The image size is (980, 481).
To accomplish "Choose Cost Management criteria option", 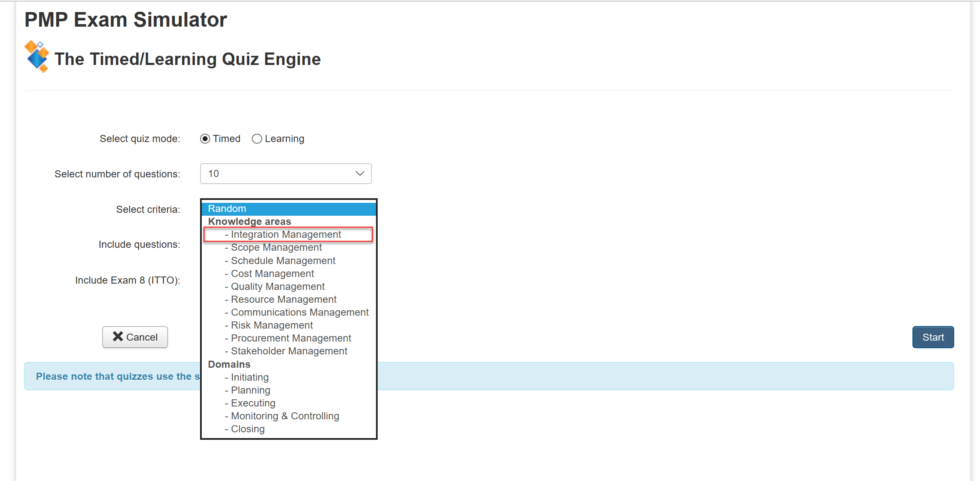I will [x=289, y=274].
